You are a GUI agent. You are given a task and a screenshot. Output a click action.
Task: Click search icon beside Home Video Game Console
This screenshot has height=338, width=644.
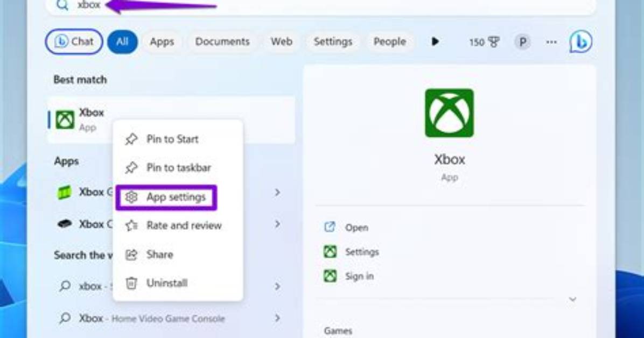click(65, 318)
